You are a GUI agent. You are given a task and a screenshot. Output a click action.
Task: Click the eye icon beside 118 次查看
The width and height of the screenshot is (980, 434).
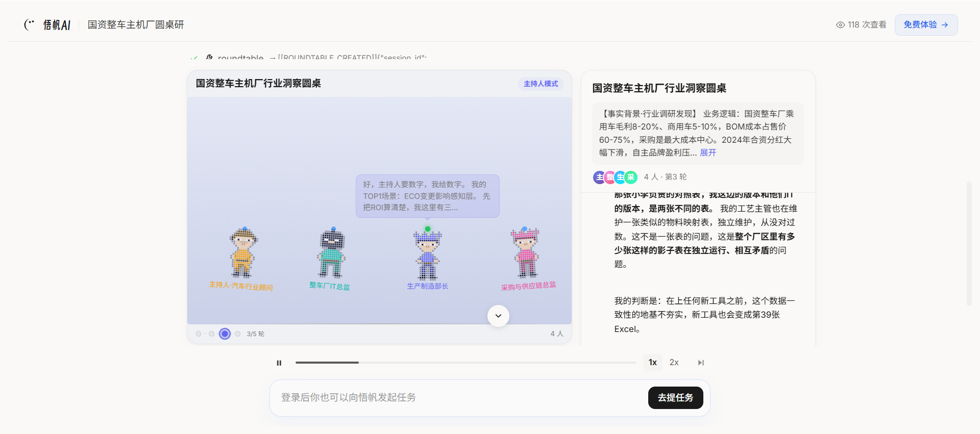tap(840, 24)
